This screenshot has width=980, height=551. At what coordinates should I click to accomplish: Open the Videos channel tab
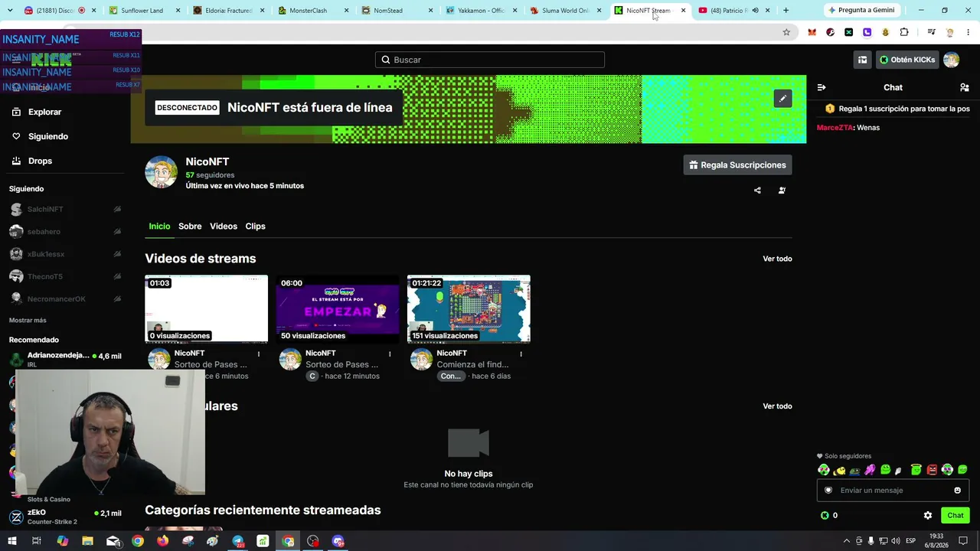click(224, 227)
